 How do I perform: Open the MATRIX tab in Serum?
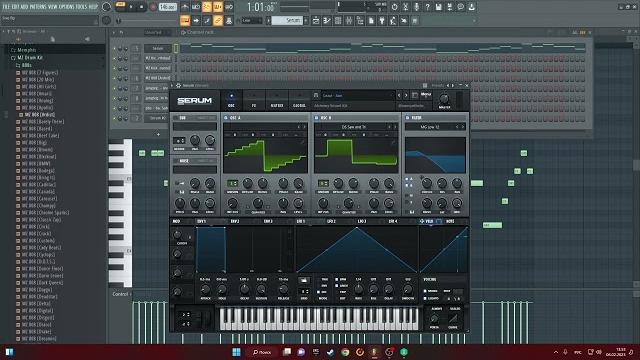pos(277,100)
